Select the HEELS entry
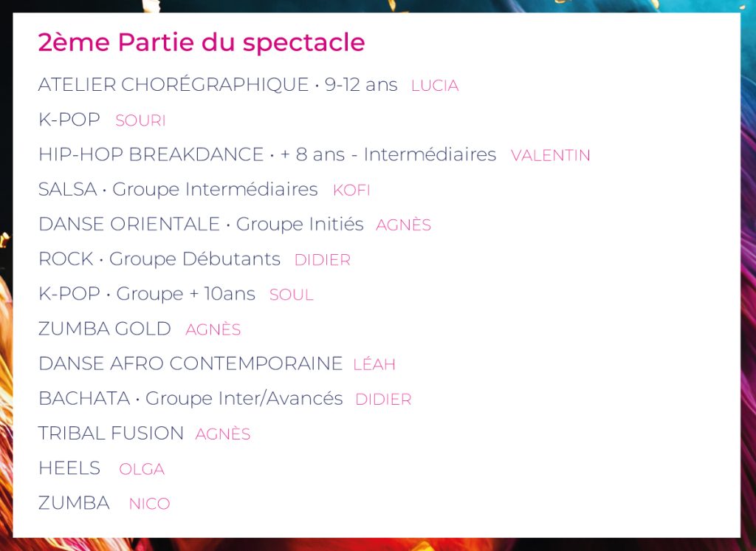 point(69,468)
